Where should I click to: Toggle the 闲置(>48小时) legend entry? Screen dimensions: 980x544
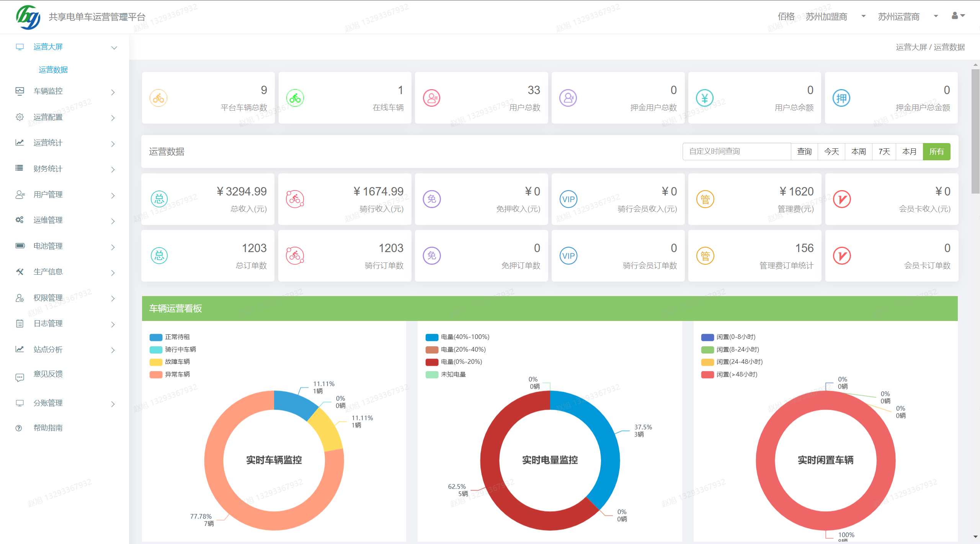point(737,375)
